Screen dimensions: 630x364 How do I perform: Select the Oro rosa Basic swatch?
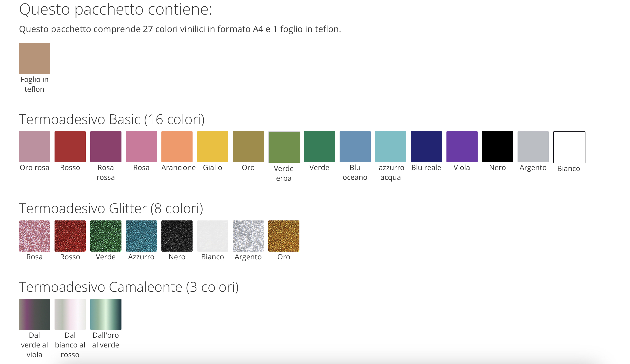point(35,147)
